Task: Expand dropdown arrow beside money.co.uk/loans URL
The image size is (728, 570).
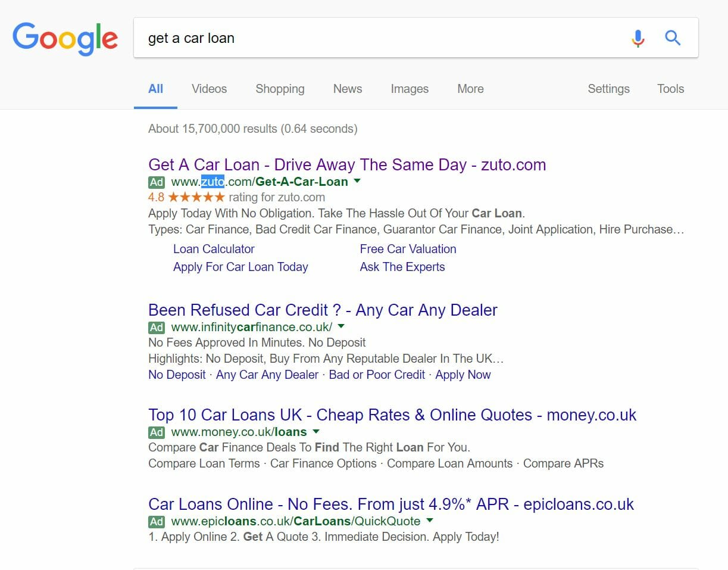Action: tap(316, 431)
